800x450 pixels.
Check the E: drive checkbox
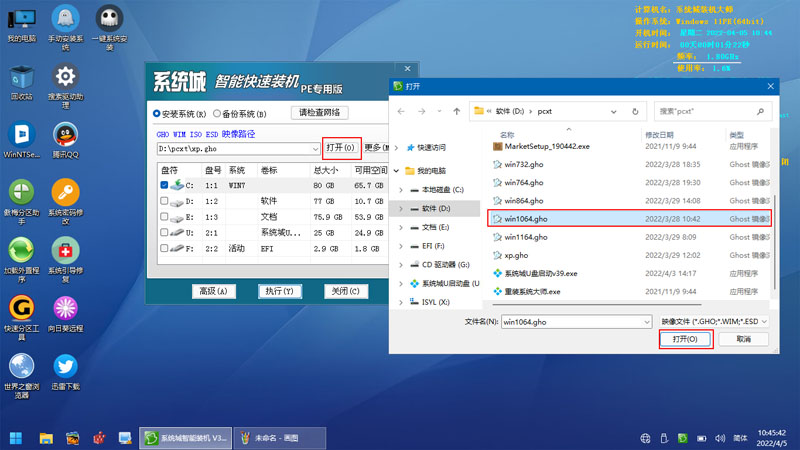pyautogui.click(x=164, y=217)
